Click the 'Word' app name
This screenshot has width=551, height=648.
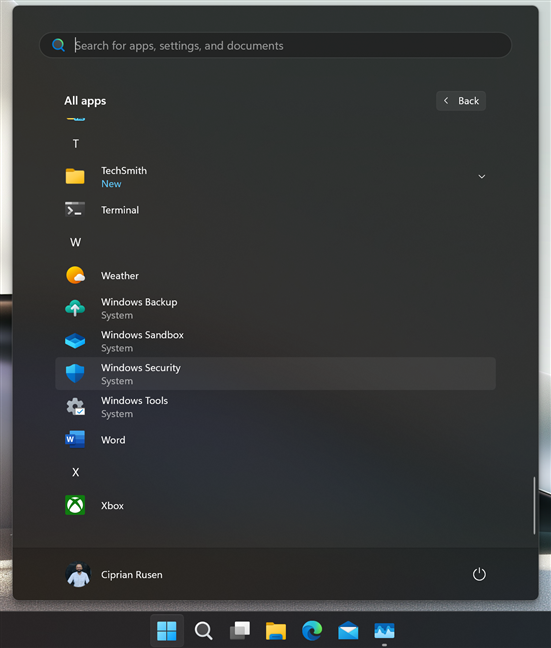click(x=113, y=440)
